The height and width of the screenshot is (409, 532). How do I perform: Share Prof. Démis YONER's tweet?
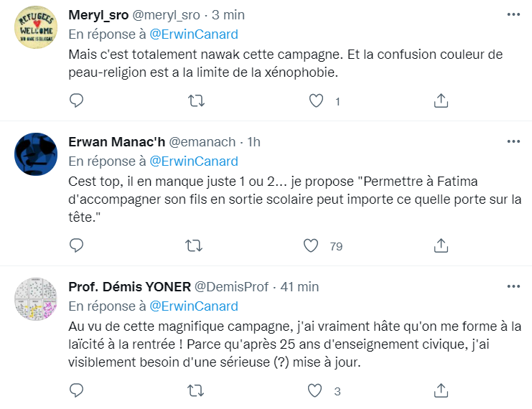click(x=442, y=391)
